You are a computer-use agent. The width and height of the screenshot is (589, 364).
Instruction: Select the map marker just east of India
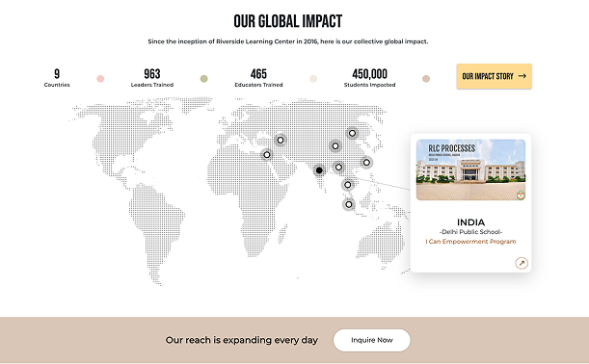338,167
